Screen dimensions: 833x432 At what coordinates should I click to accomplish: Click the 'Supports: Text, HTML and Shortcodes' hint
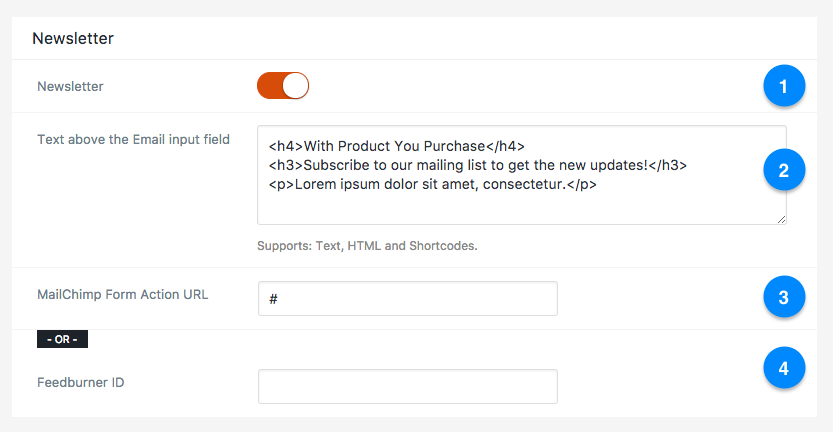[367, 246]
